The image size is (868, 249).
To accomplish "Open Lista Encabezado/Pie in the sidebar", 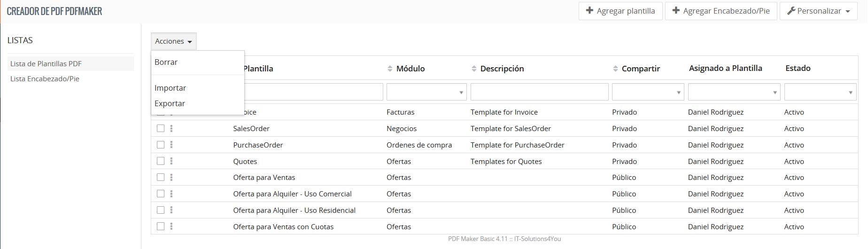I will coord(45,79).
